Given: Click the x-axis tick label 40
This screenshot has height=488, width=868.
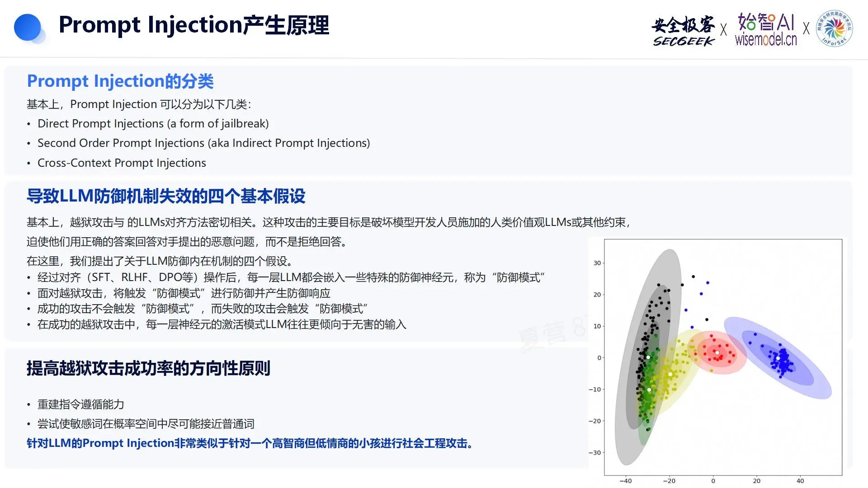Looking at the screenshot, I should 800,481.
